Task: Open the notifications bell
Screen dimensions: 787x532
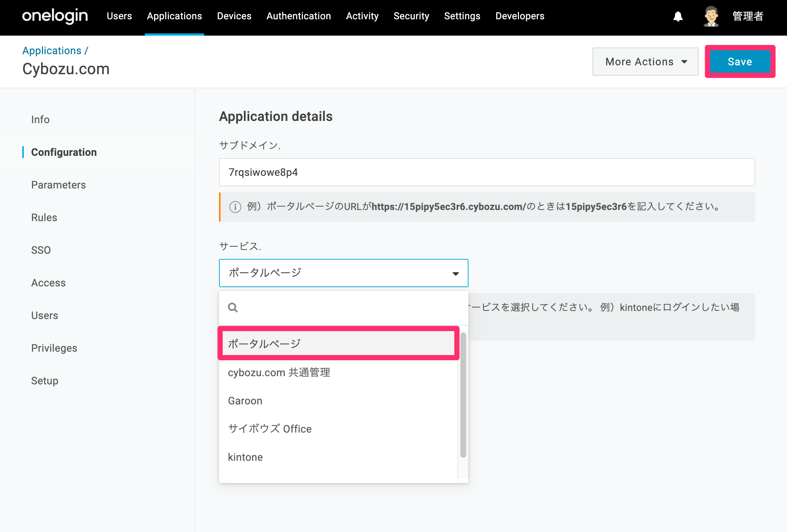Action: click(x=678, y=16)
